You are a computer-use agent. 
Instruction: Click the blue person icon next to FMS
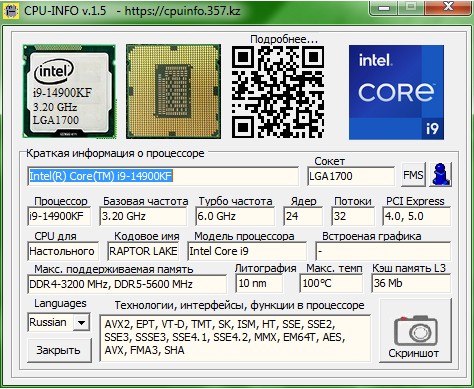pos(441,174)
